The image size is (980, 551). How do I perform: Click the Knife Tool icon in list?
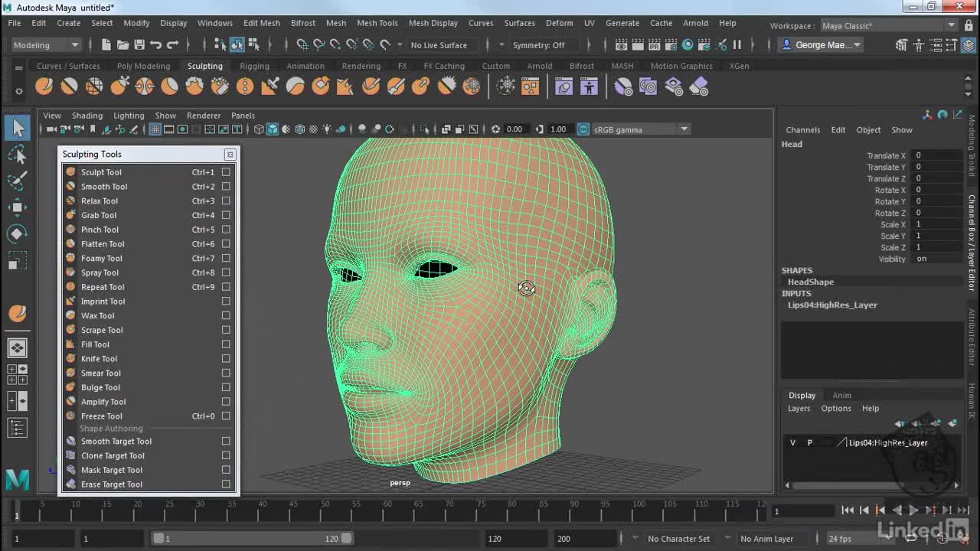pyautogui.click(x=71, y=358)
